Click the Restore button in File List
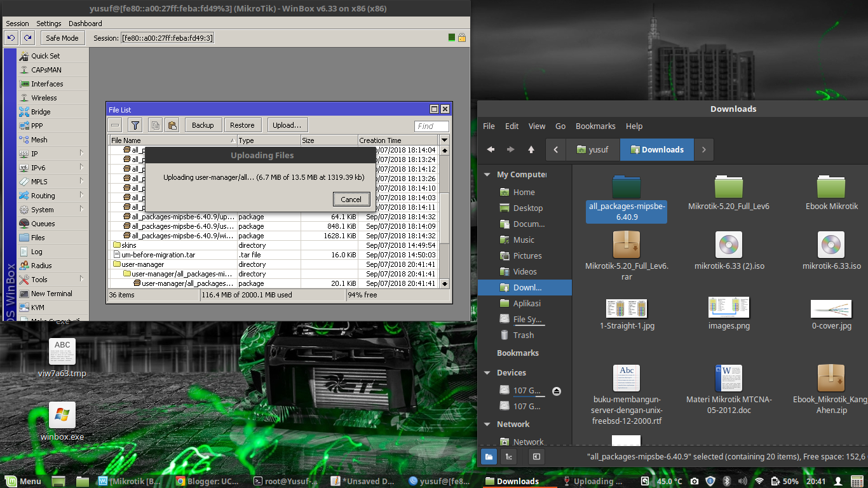This screenshot has width=868, height=488. [242, 125]
